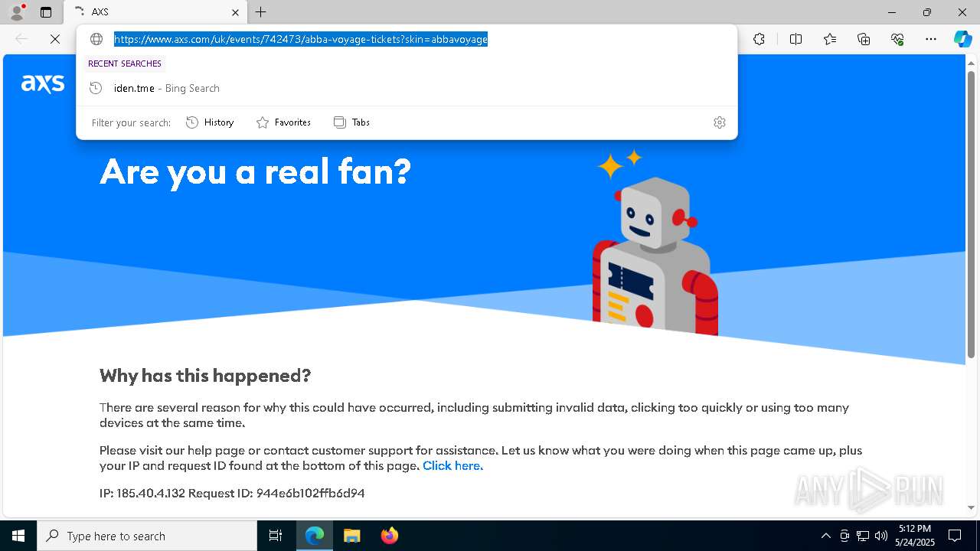Select the AXS browser tab
Viewport: 980px width, 551px height.
point(155,12)
